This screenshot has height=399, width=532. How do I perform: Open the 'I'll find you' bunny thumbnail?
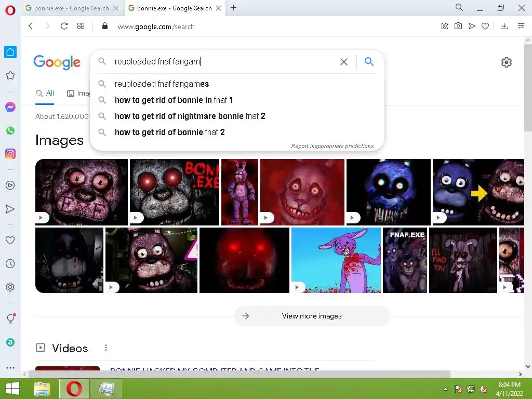tap(463, 260)
